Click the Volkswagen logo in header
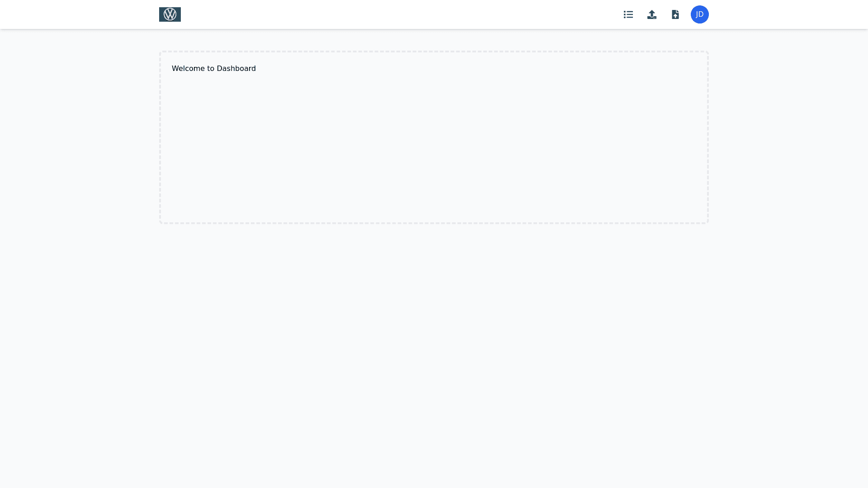Screen dimensions: 868x488 (170, 14)
